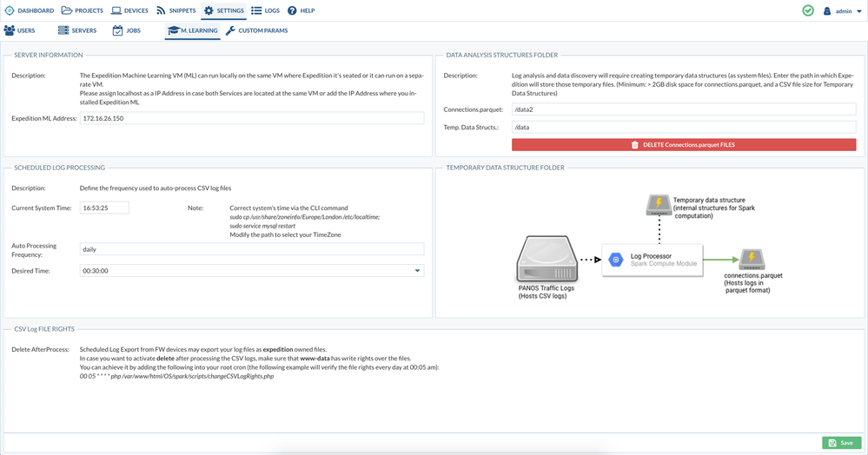The height and width of the screenshot is (455, 868).
Task: Click the Expedition ML Address field
Action: (x=251, y=118)
